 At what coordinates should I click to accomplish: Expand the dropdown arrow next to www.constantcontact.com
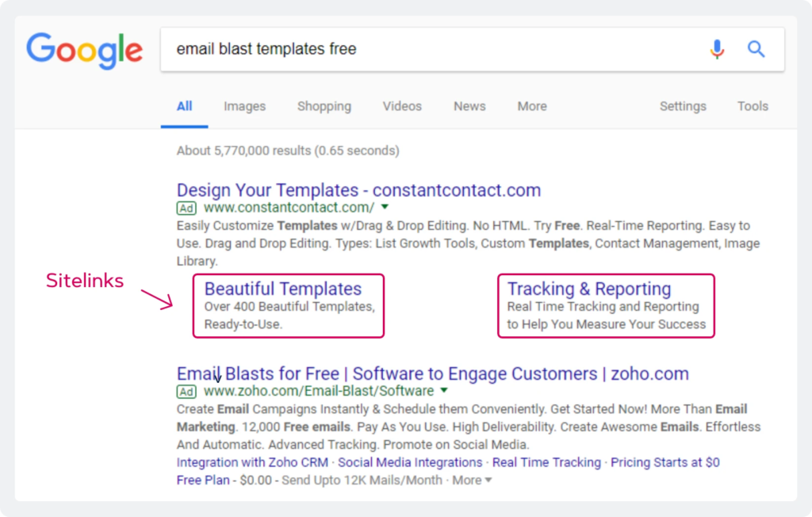[x=384, y=208]
